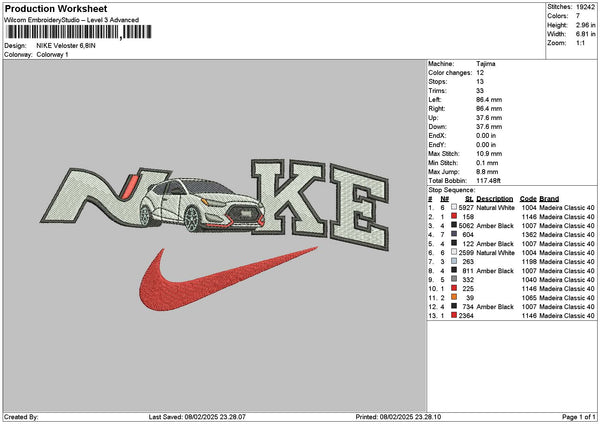Click the 'St.' column header
The image size is (600, 424).
470,199
